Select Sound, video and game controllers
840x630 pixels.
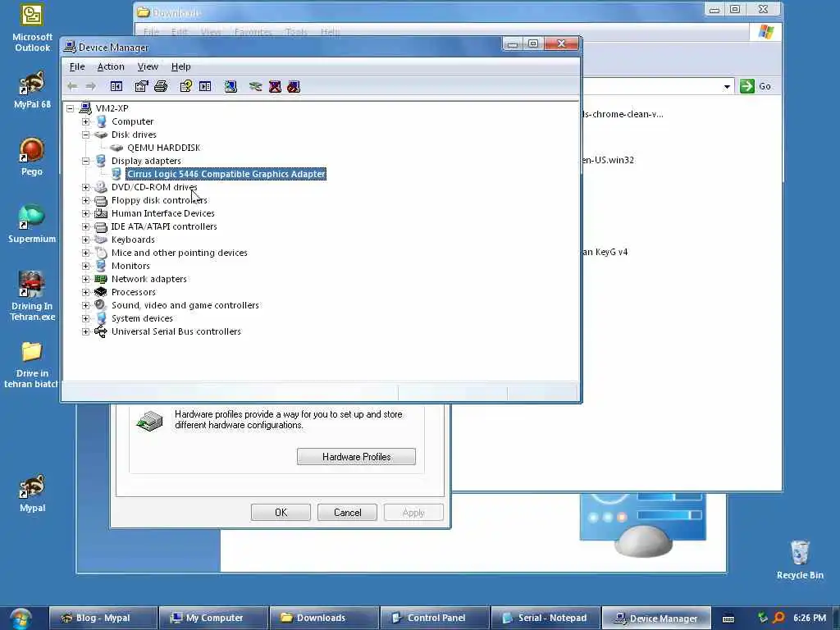click(185, 305)
